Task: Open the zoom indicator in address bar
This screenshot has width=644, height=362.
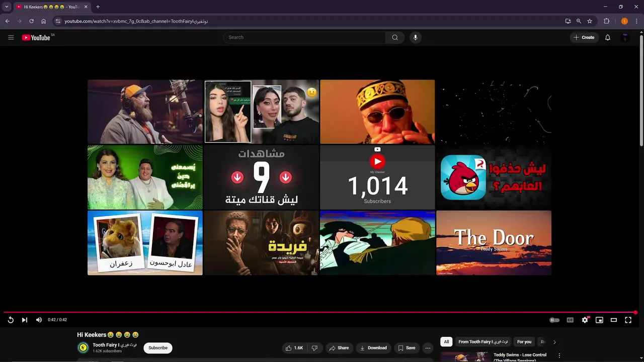Action: [579, 21]
